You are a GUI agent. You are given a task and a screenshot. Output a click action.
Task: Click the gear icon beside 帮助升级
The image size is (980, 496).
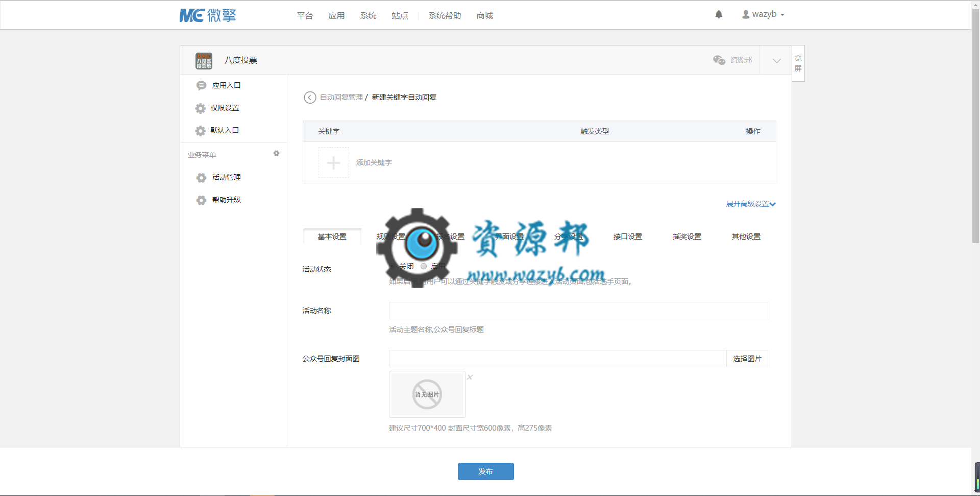(201, 200)
